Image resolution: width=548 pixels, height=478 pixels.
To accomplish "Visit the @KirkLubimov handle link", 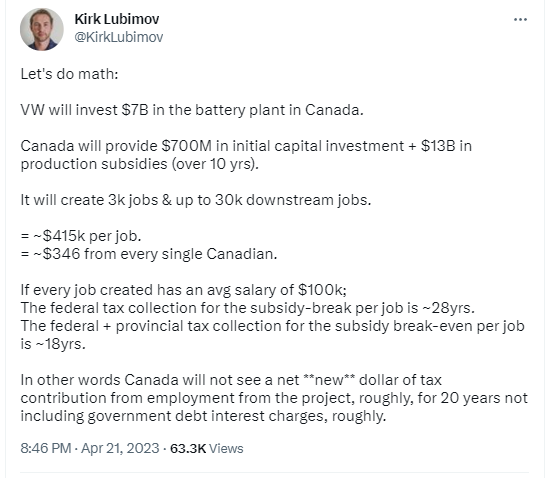I will click(x=119, y=37).
